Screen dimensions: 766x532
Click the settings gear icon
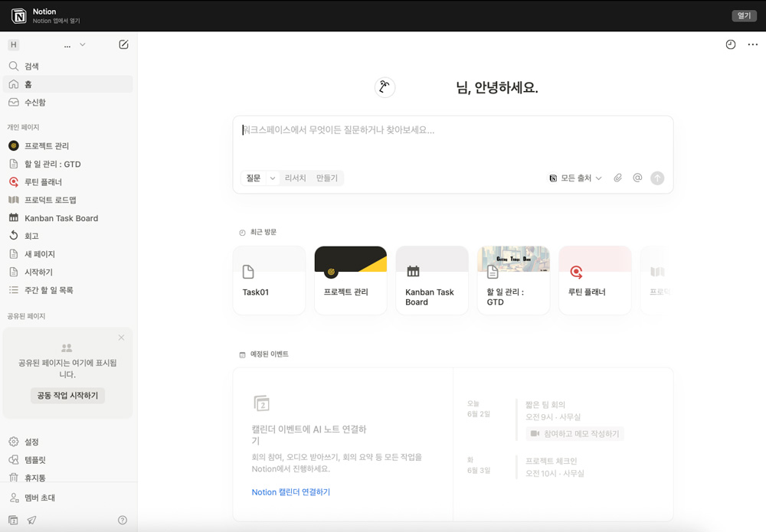point(14,442)
